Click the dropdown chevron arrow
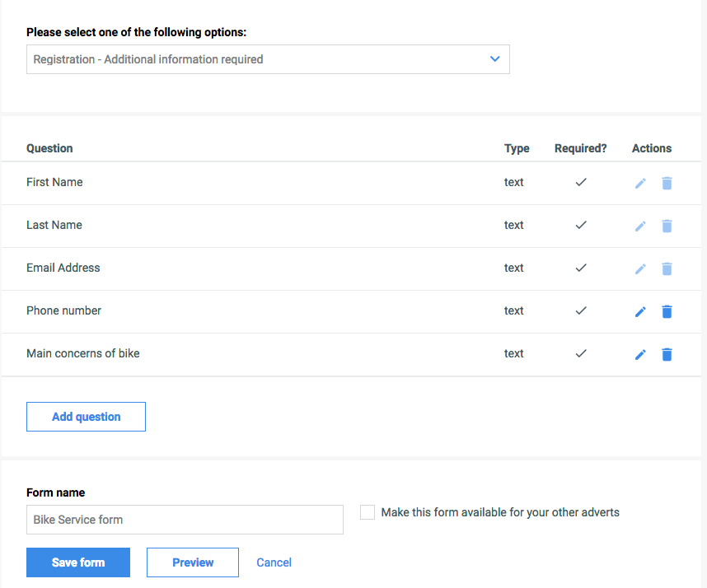Screen dimensions: 707x588 [494, 59]
